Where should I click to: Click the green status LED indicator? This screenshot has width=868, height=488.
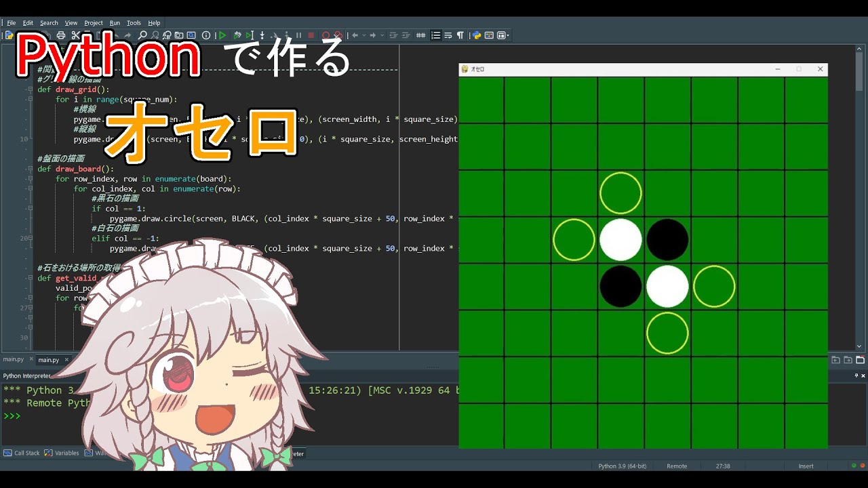tap(854, 466)
